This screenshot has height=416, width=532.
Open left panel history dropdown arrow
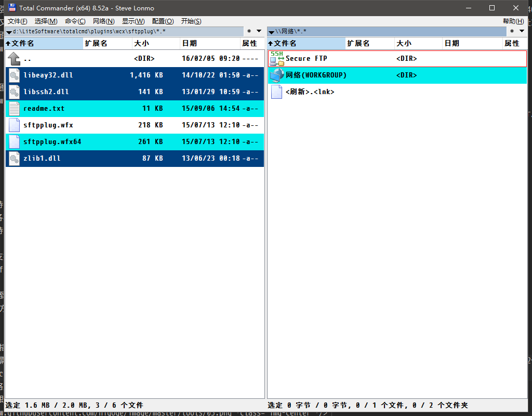259,31
